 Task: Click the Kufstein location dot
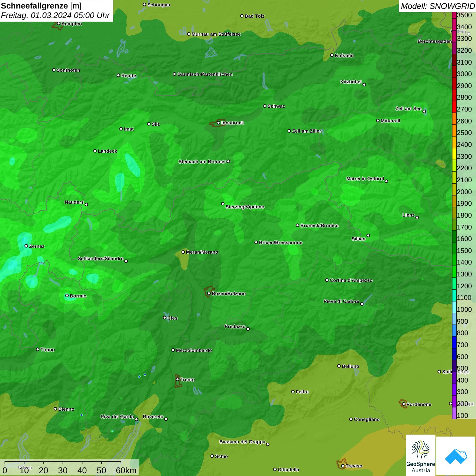pyautogui.click(x=332, y=55)
